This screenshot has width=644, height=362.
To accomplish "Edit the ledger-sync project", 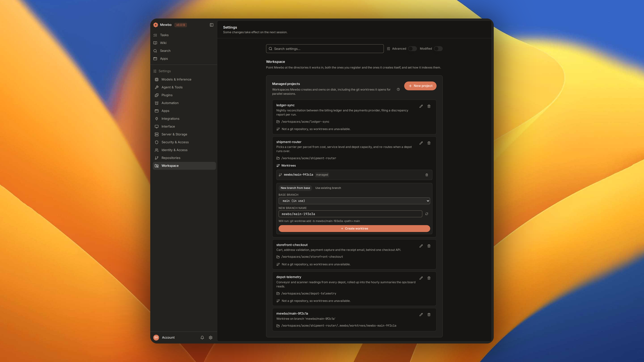I will click(x=421, y=106).
